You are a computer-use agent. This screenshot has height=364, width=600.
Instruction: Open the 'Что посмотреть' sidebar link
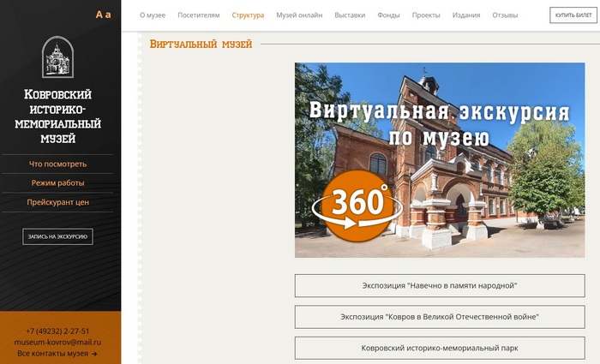click(57, 164)
